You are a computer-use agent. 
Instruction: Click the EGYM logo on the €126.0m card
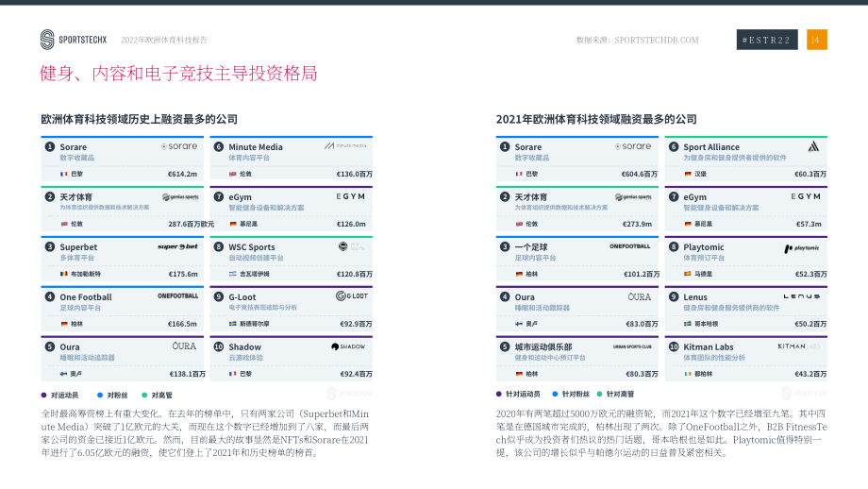350,196
